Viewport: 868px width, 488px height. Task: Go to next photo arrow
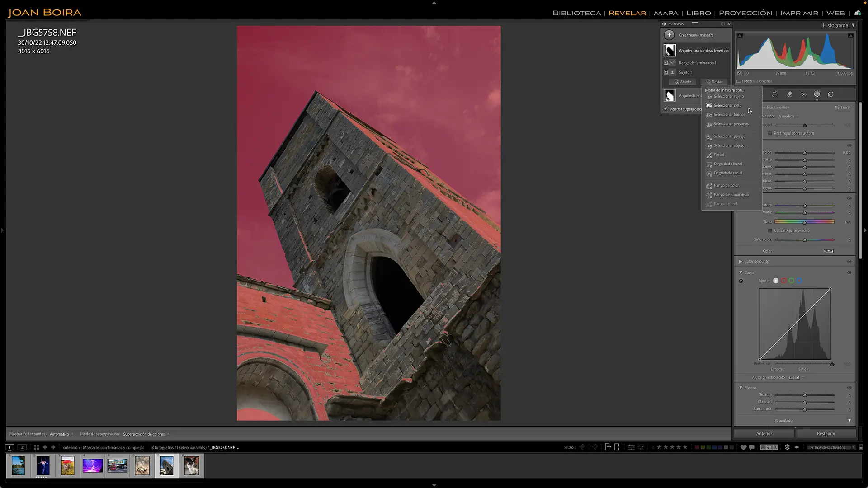tap(53, 447)
